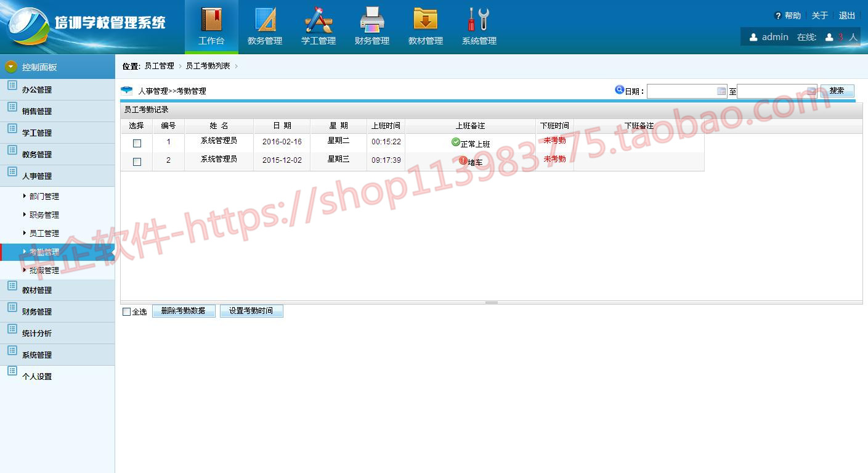Image resolution: width=868 pixels, height=473 pixels.
Task: Open the start date calendar picker icon
Action: pos(721,91)
